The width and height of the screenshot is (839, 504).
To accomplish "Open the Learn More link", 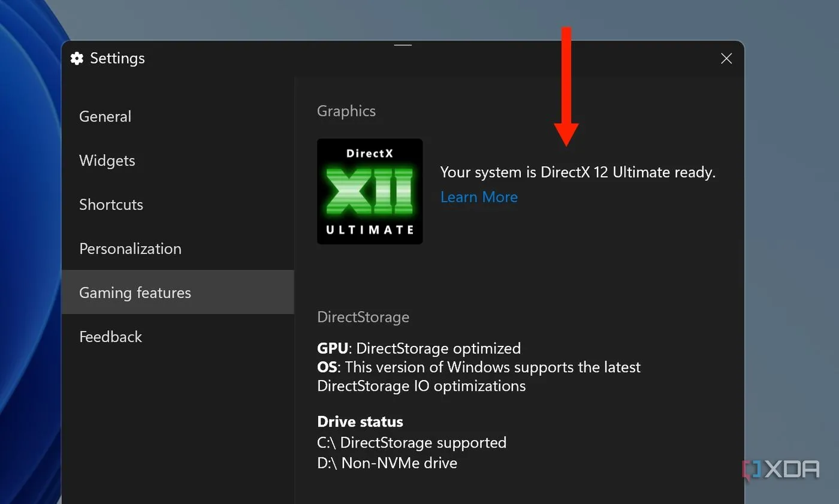I will [x=479, y=197].
